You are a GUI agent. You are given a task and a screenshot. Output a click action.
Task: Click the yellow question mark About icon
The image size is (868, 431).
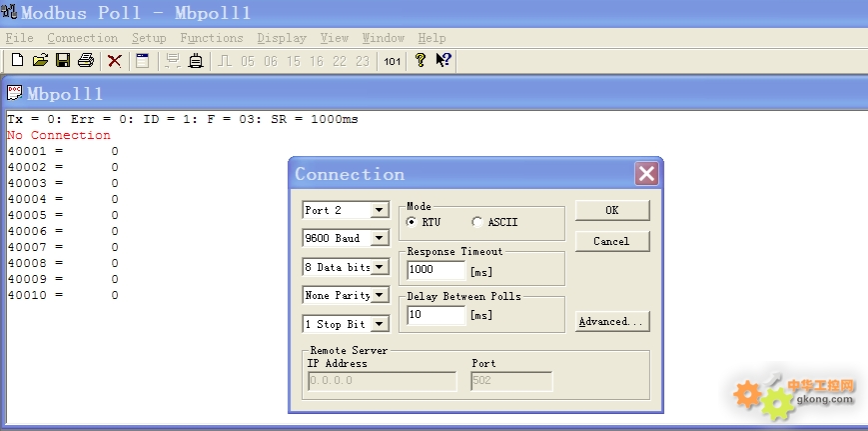(421, 60)
